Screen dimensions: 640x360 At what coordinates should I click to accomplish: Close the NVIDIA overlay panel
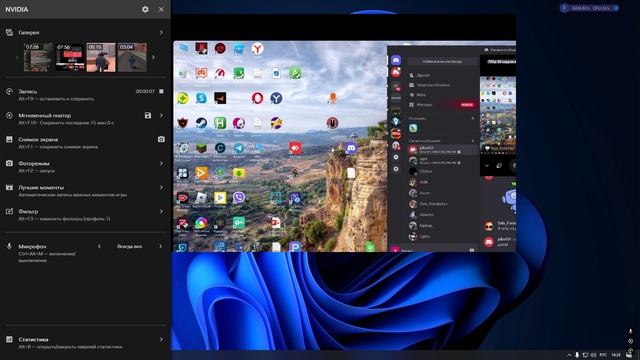click(x=161, y=9)
